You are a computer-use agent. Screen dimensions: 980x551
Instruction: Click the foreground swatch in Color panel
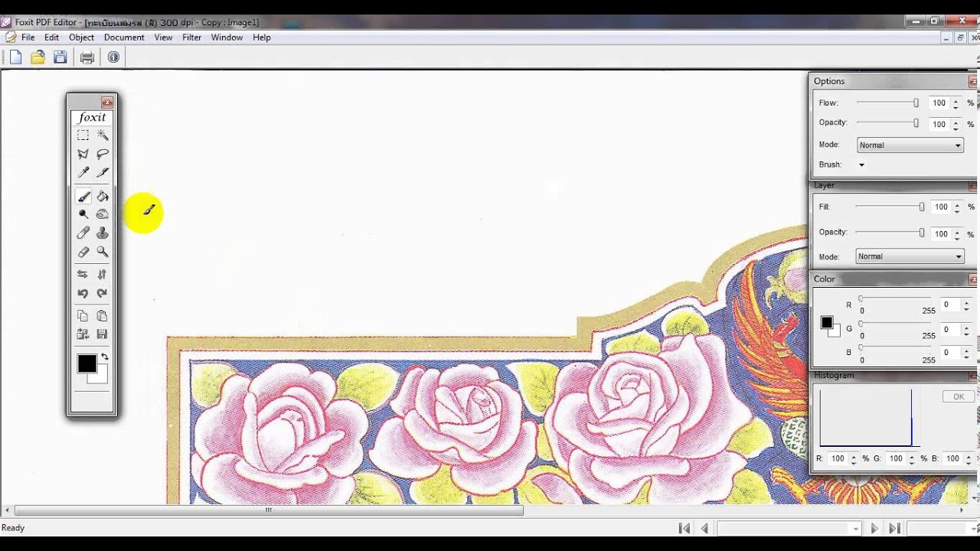tap(827, 322)
